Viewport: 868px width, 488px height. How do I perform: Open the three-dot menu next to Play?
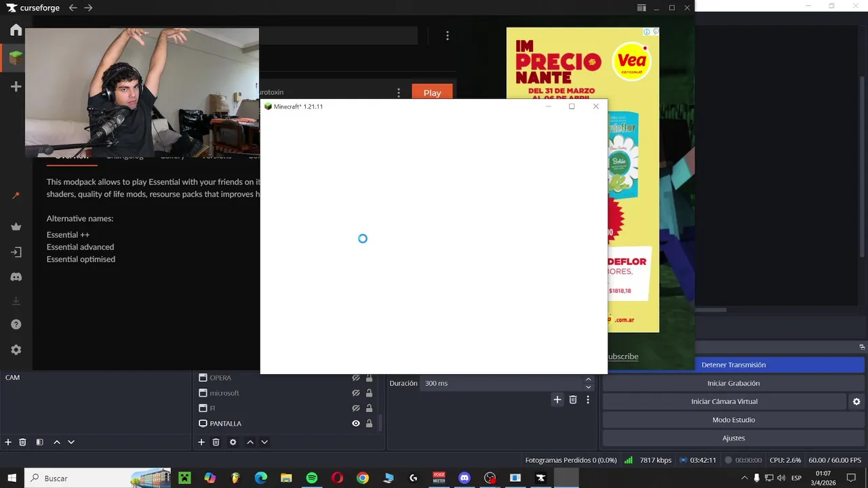399,92
